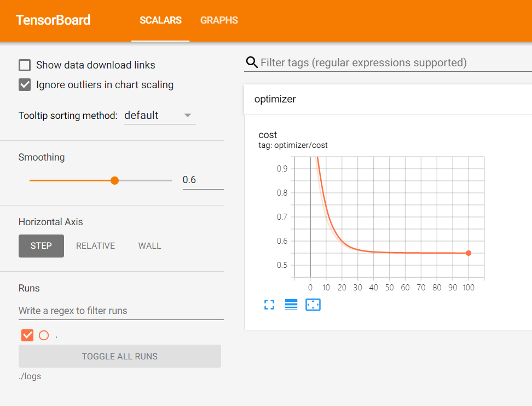The image size is (532, 406).
Task: Click TOGGLE ALL RUNS button
Action: point(120,356)
